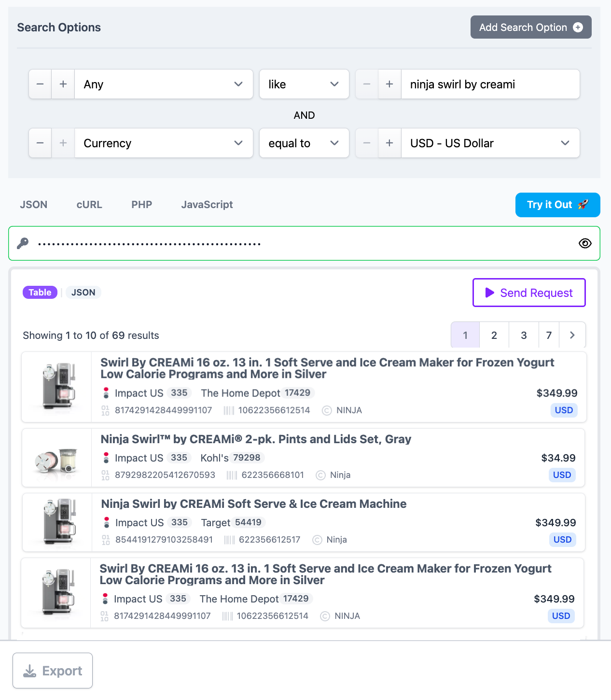Click minus icon on the Currency row
611x700 pixels.
pyautogui.click(x=40, y=143)
